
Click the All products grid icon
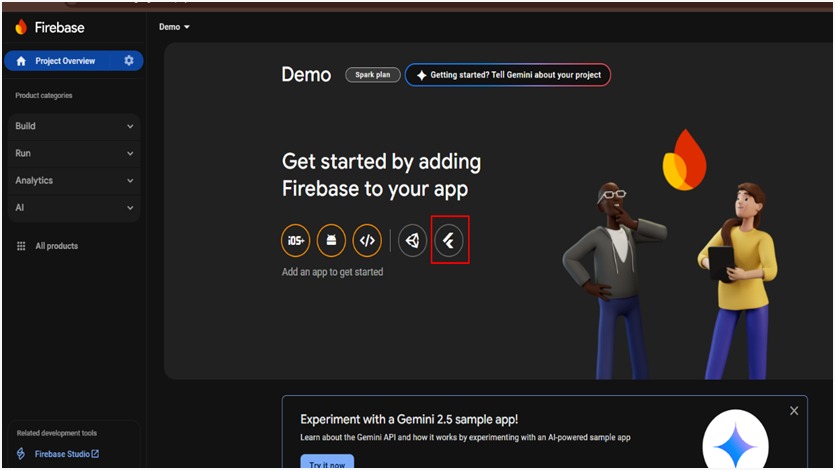[21, 246]
